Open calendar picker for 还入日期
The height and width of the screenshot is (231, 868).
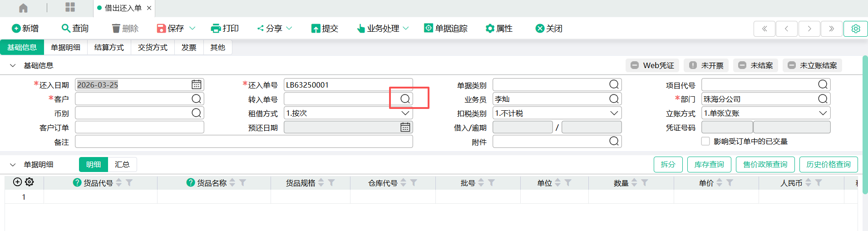tap(196, 85)
